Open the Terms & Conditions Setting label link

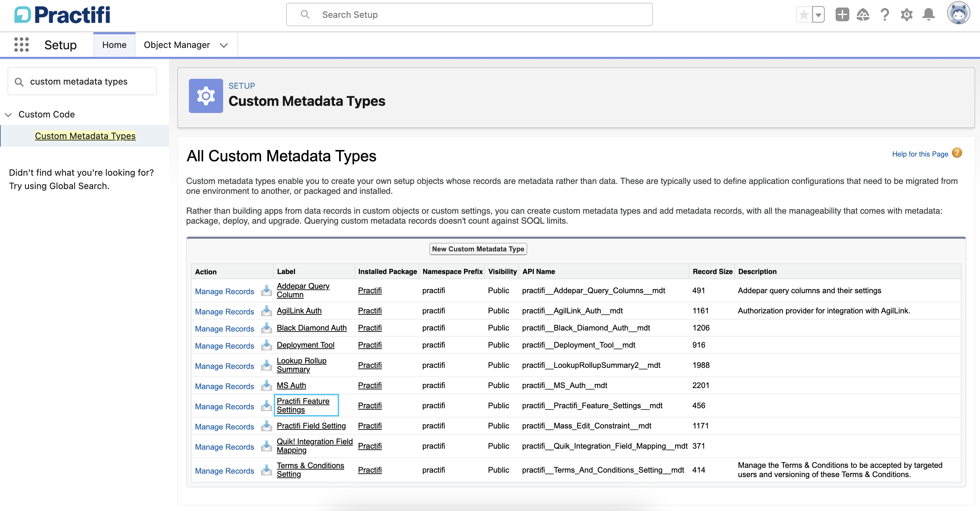tap(310, 470)
